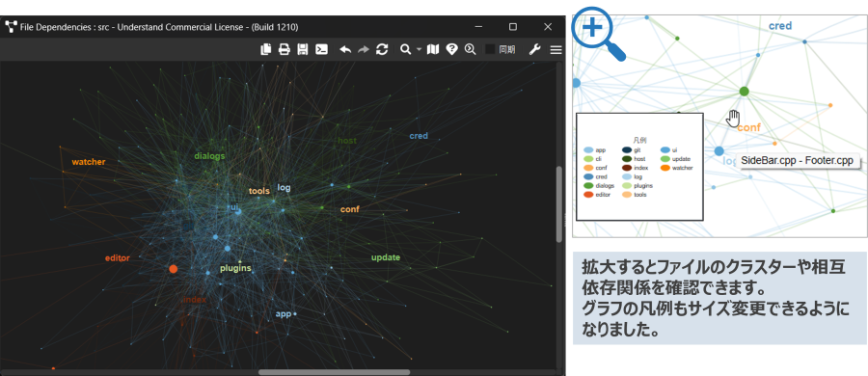Click the question mark legend icon

451,49
